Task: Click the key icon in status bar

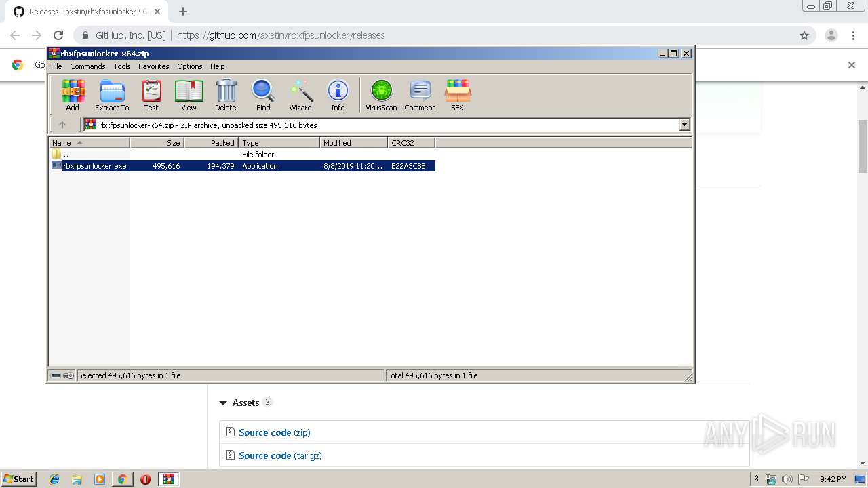Action: tap(68, 375)
